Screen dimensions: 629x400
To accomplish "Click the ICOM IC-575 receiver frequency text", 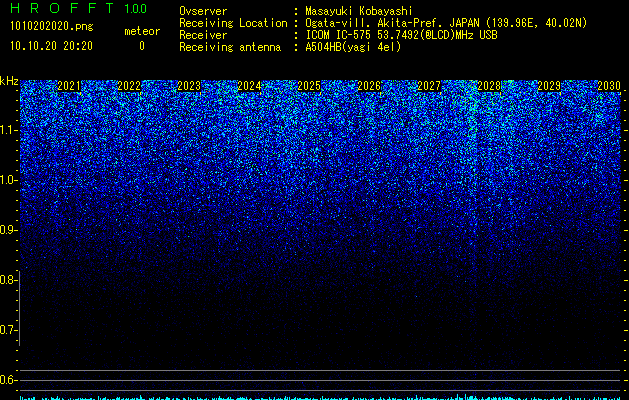I will click(401, 35).
